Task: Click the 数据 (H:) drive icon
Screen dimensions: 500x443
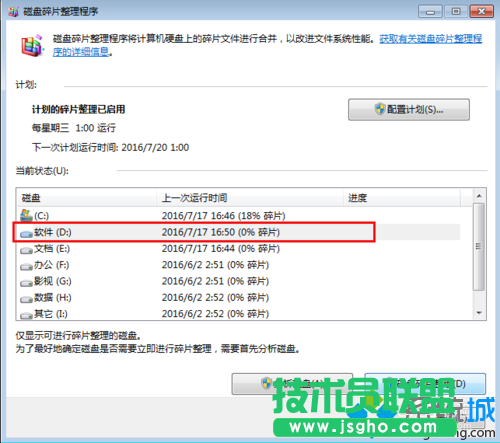Action: coord(26,299)
